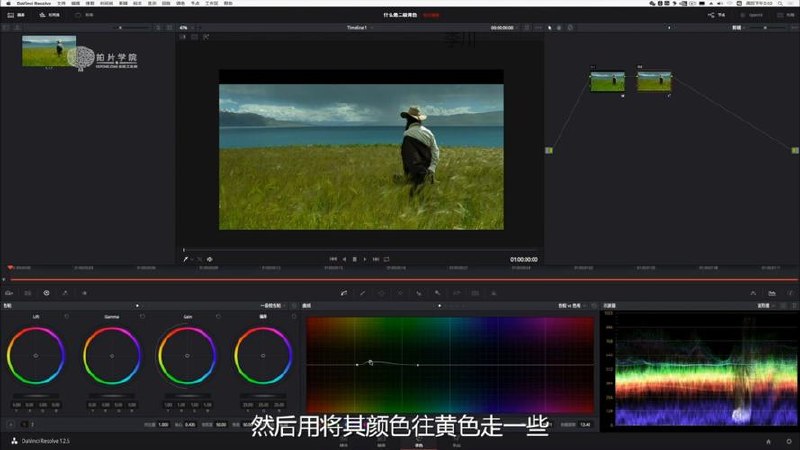Open the 文件 menu
The image size is (800, 450).
pos(61,3)
